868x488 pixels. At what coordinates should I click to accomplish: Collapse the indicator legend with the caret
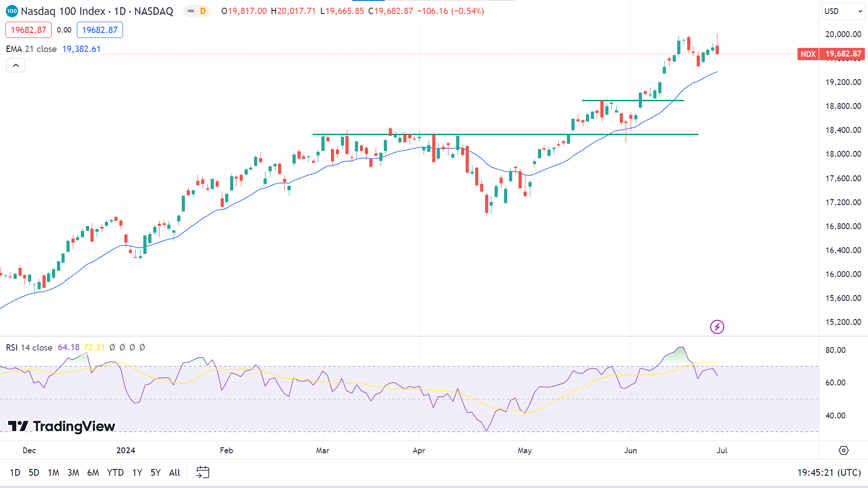[16, 66]
